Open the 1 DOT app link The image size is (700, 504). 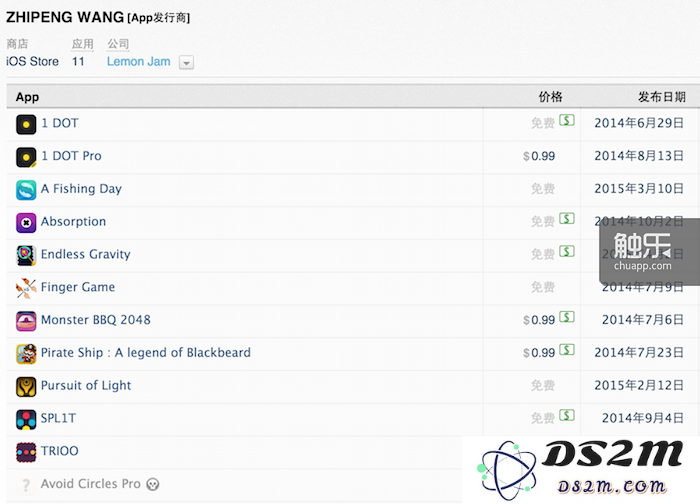[60, 123]
